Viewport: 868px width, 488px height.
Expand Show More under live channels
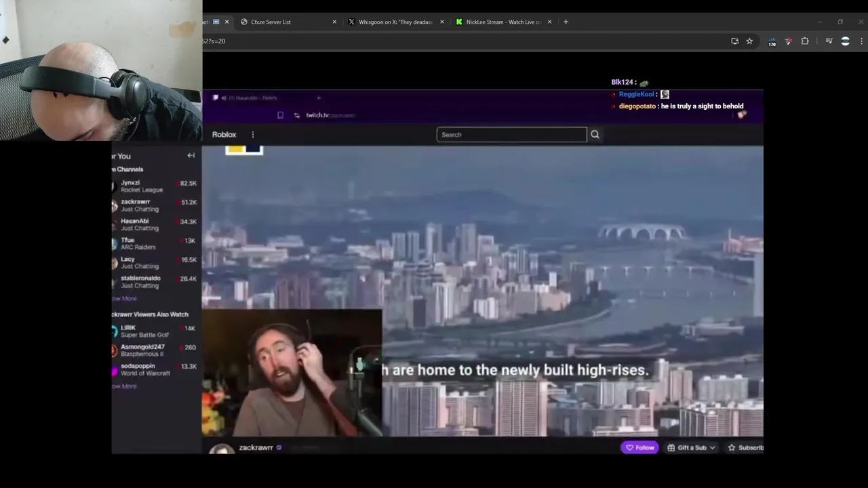pyautogui.click(x=124, y=298)
